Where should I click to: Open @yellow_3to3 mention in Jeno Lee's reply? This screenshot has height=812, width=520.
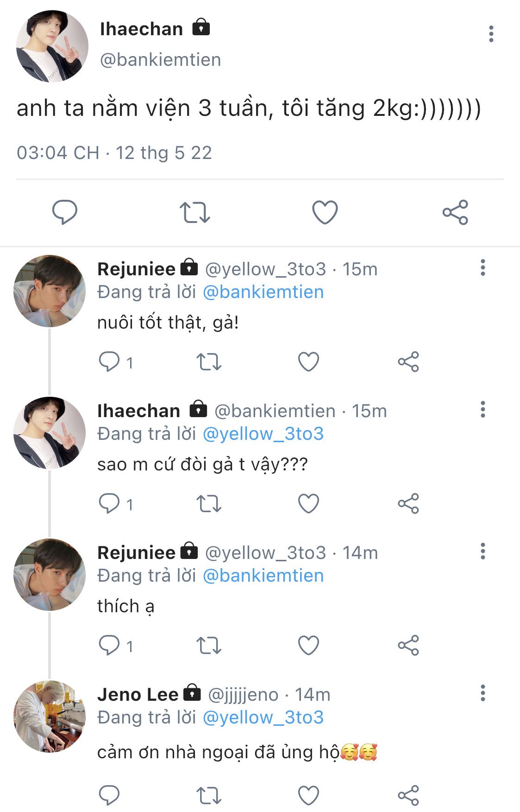point(263,717)
